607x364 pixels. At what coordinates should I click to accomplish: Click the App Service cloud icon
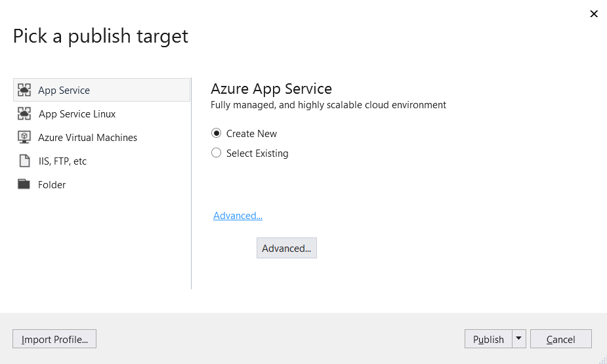click(24, 90)
